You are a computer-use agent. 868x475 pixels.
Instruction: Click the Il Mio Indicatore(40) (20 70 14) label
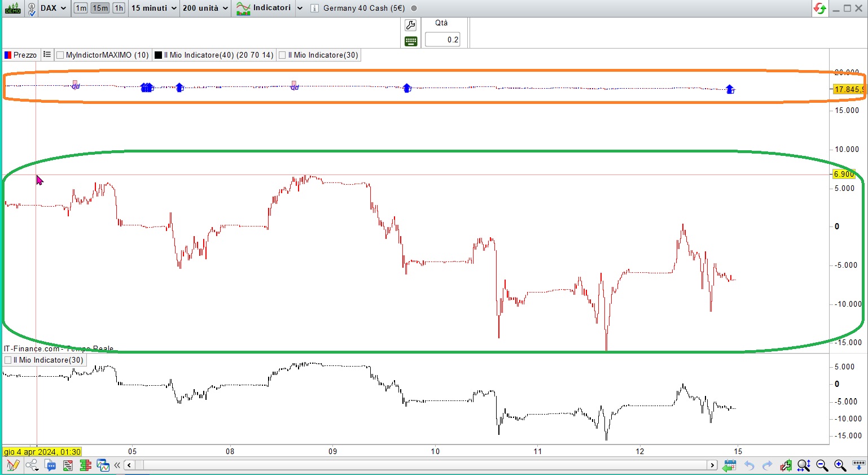(218, 55)
